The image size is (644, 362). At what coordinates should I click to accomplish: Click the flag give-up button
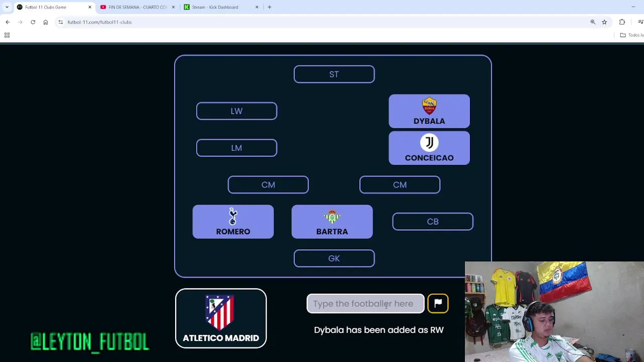[438, 303]
